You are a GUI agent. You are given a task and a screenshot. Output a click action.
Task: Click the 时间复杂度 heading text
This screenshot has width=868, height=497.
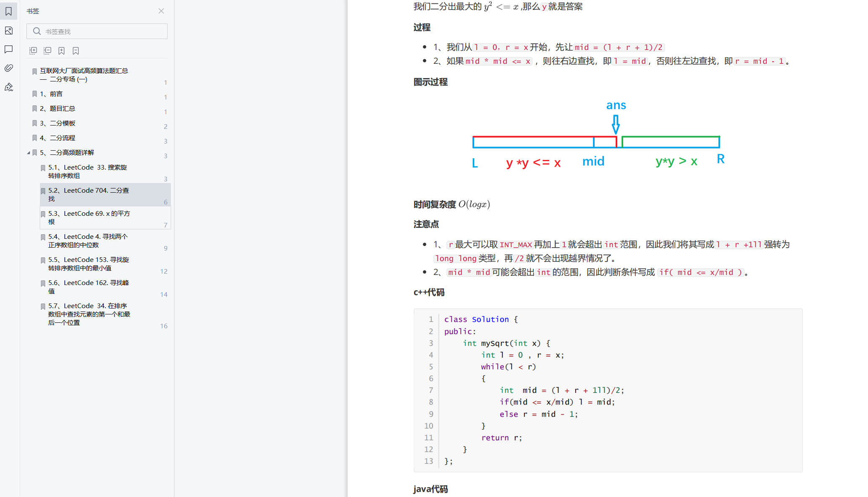coord(435,204)
